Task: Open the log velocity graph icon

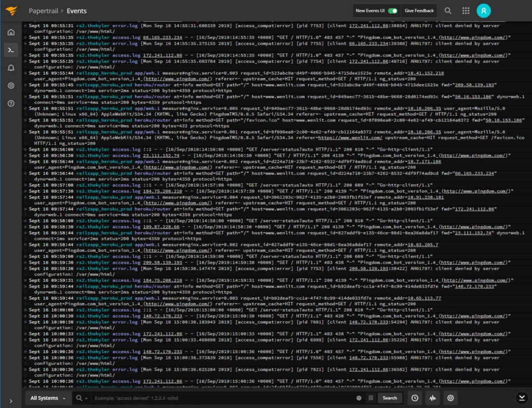Action: point(432,398)
